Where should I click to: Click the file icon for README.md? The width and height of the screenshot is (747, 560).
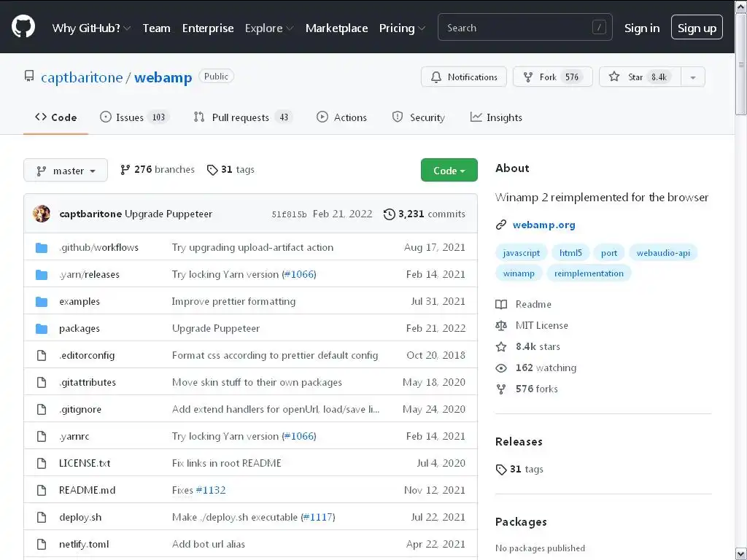pos(42,490)
